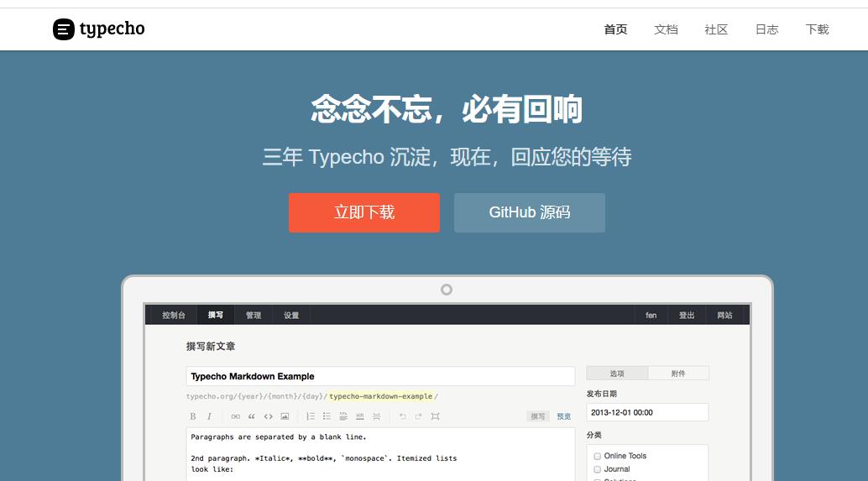This screenshot has width=868, height=481.
Task: Click the bulleted list icon
Action: (327, 416)
